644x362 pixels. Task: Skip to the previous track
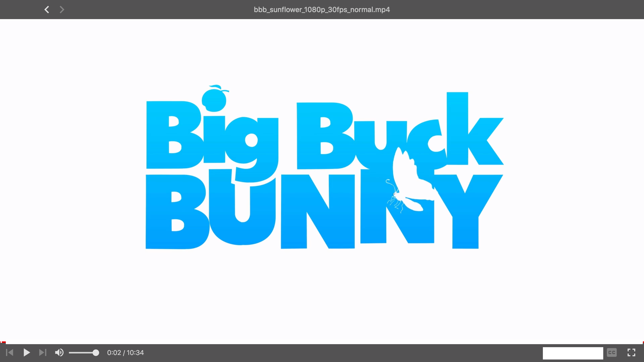(10, 352)
